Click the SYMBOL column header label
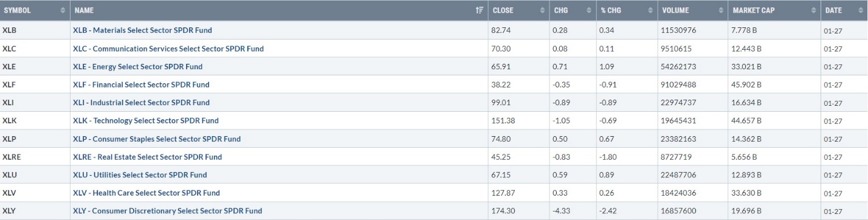The width and height of the screenshot is (868, 220). (18, 11)
